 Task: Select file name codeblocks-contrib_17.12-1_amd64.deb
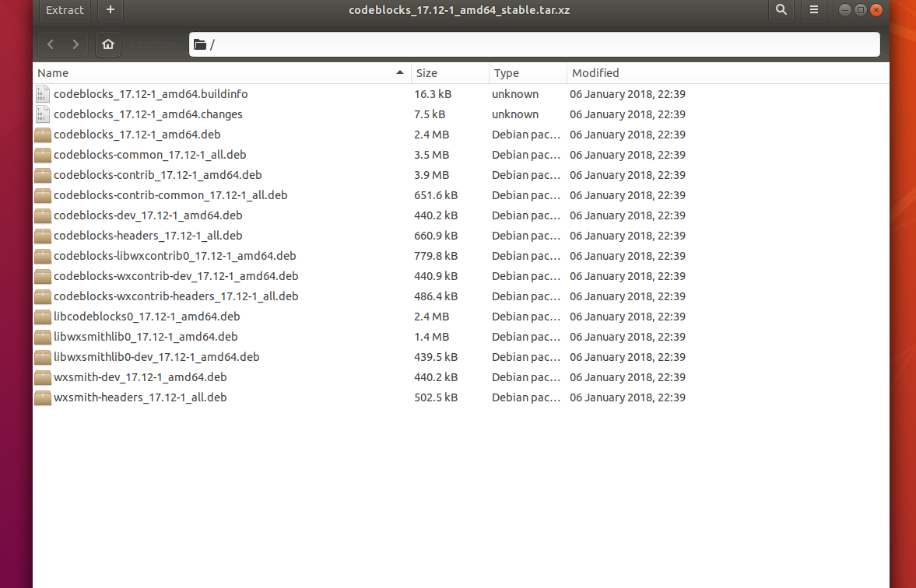[x=158, y=175]
